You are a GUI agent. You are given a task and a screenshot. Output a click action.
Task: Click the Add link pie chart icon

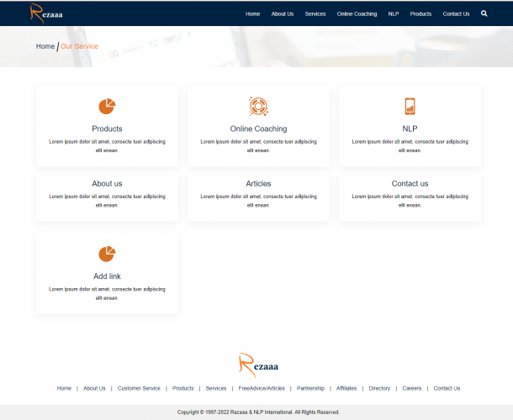tap(107, 254)
